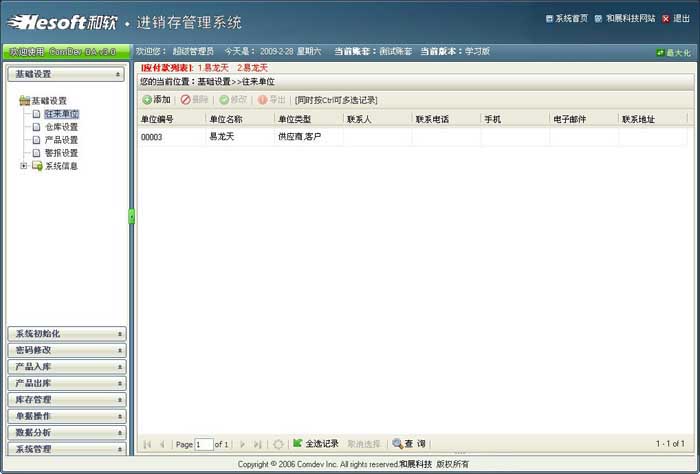Click the 添加 (Add) toolbar button
700x474 pixels.
coord(156,100)
